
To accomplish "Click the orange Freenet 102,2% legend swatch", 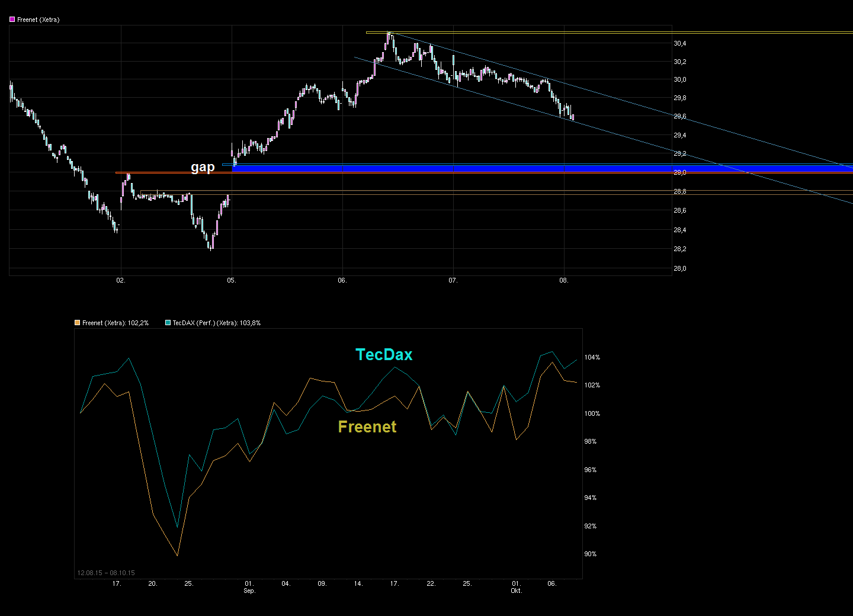I will [x=77, y=323].
